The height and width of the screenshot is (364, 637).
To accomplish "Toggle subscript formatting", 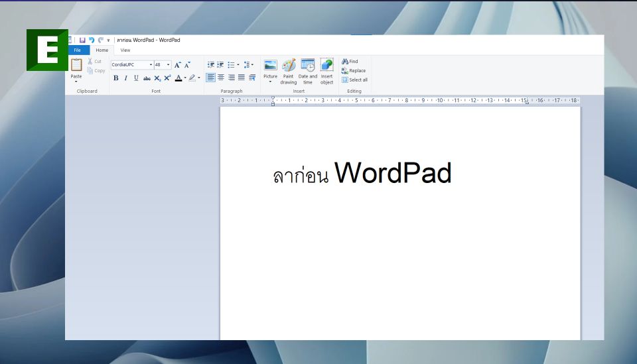I will [x=157, y=78].
